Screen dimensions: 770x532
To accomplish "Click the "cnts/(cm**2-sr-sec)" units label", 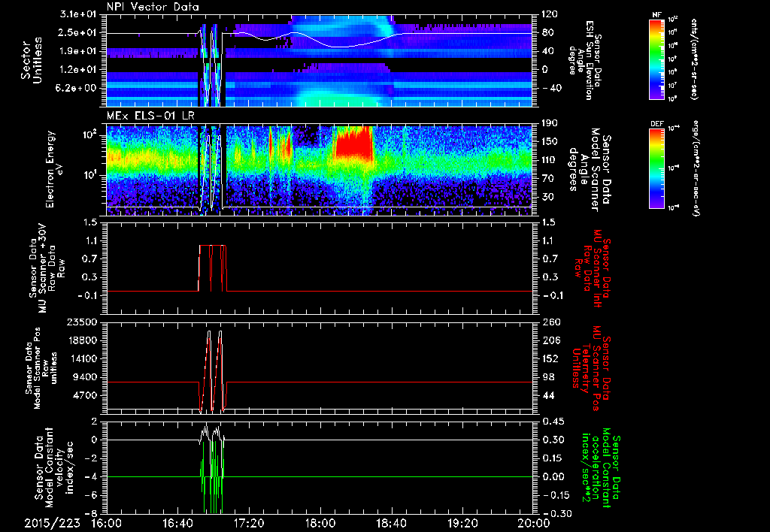I will (x=694, y=59).
